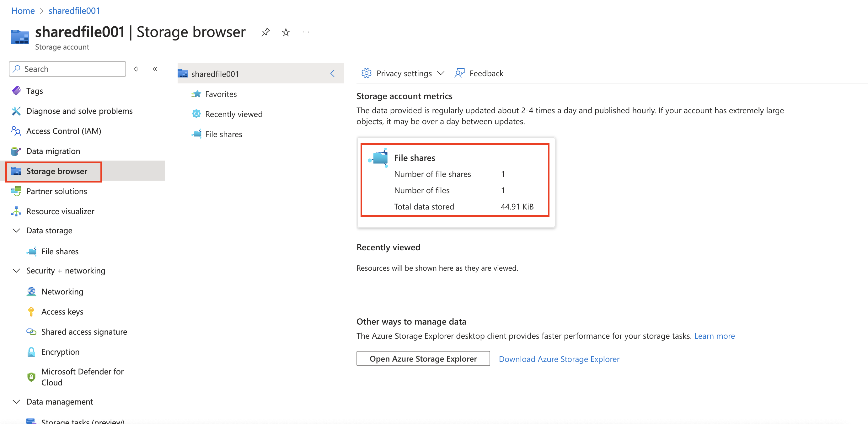Click the Recently viewed gear icon in the tree
This screenshot has width=868, height=424.
pyautogui.click(x=196, y=114)
